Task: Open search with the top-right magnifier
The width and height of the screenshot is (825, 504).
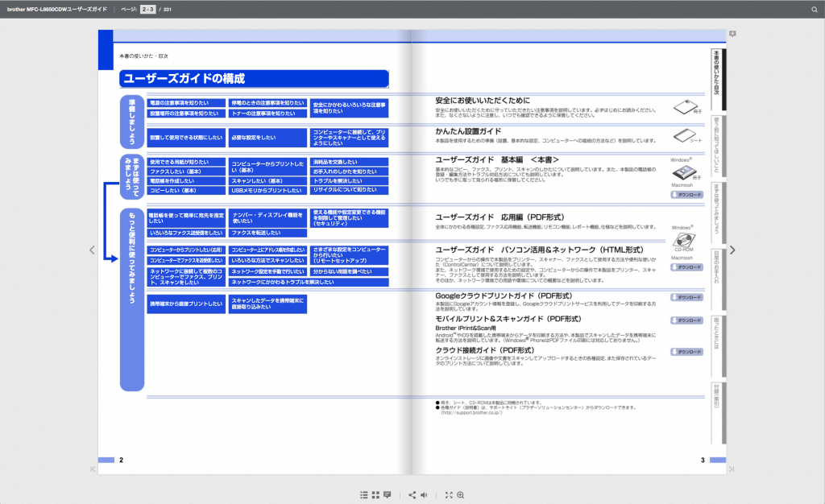Action: click(815, 10)
